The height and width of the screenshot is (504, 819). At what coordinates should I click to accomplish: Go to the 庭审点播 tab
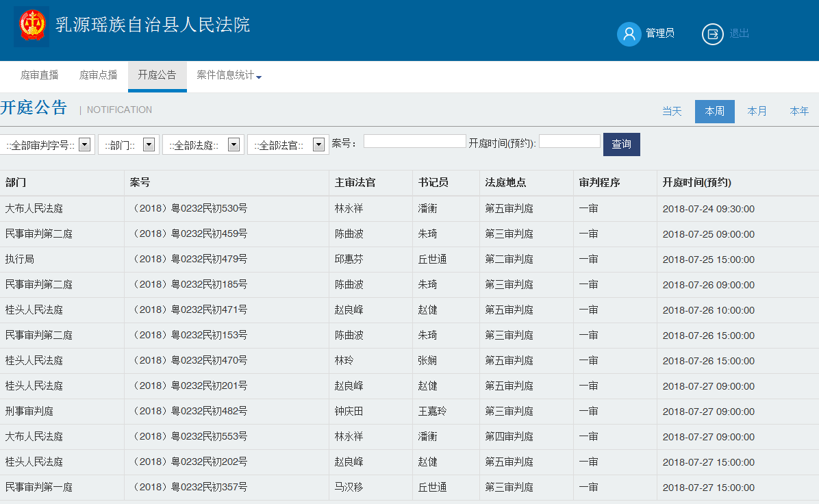pyautogui.click(x=98, y=75)
